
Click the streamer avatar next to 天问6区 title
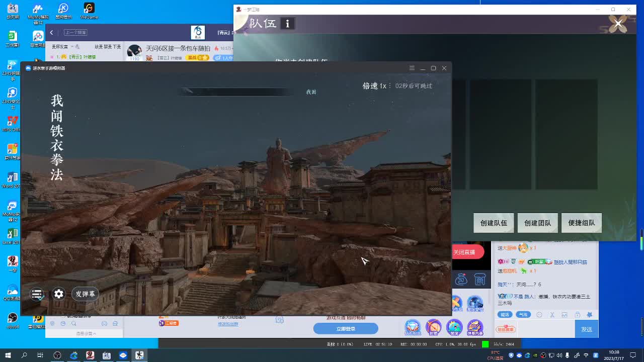click(x=134, y=50)
